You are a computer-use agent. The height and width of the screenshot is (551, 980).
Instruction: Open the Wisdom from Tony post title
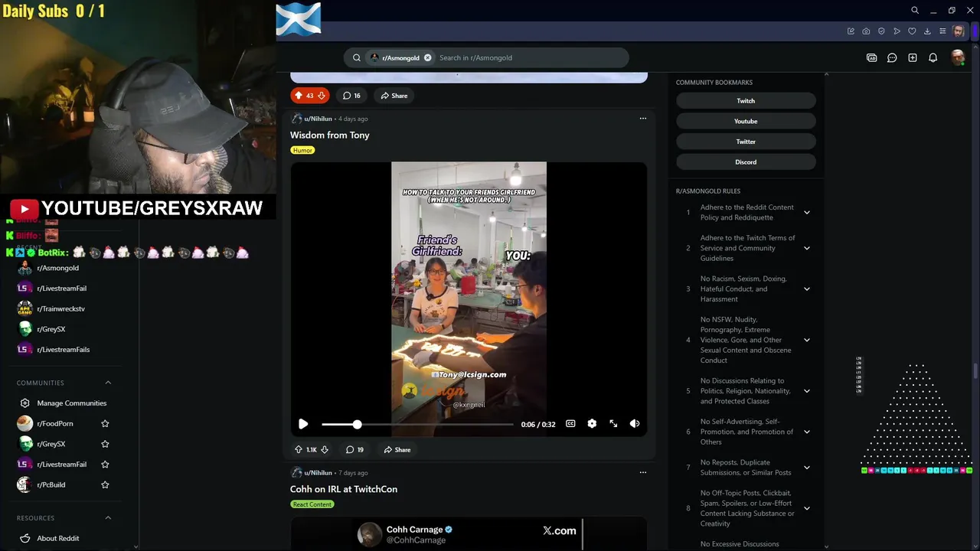click(329, 135)
